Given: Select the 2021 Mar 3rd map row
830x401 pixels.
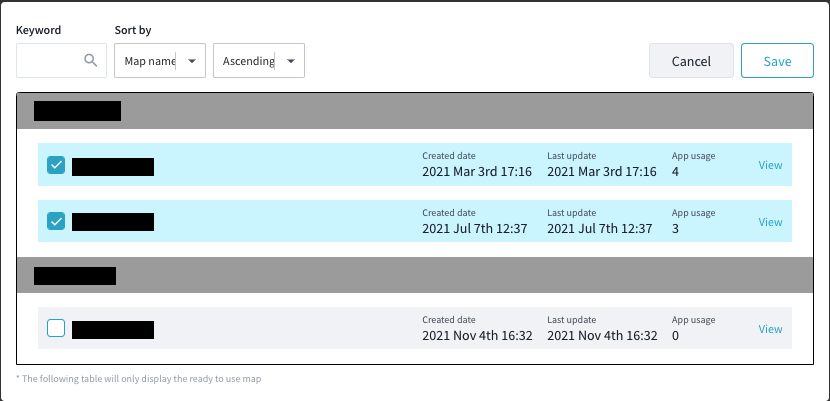Looking at the screenshot, I should [x=415, y=165].
